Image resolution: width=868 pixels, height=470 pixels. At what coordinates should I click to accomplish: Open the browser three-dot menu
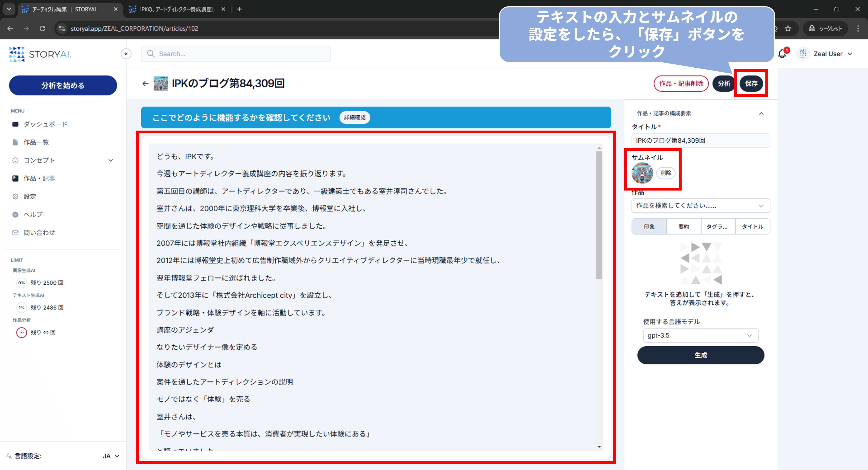[858, 29]
